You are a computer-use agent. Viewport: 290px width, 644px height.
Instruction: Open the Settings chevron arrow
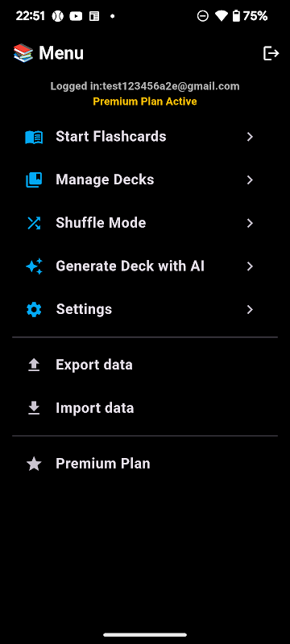(x=250, y=310)
